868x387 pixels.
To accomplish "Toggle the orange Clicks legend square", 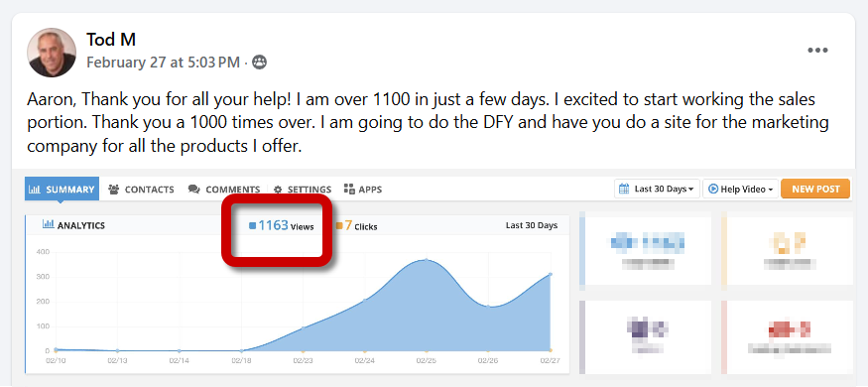I will [339, 226].
